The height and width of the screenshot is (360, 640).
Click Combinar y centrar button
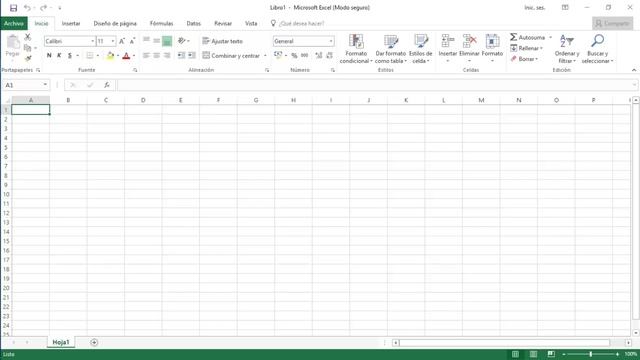pyautogui.click(x=231, y=56)
